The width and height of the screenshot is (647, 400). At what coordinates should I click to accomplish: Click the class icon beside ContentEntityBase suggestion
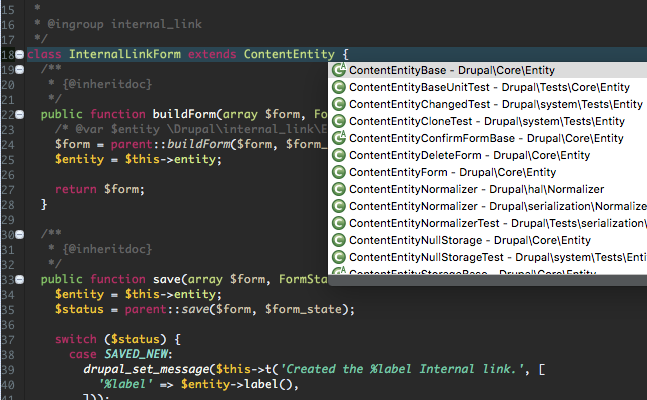click(x=339, y=70)
